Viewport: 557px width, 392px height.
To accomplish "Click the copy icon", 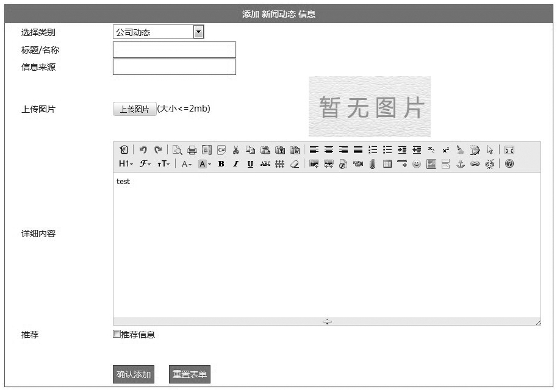I will coord(251,150).
